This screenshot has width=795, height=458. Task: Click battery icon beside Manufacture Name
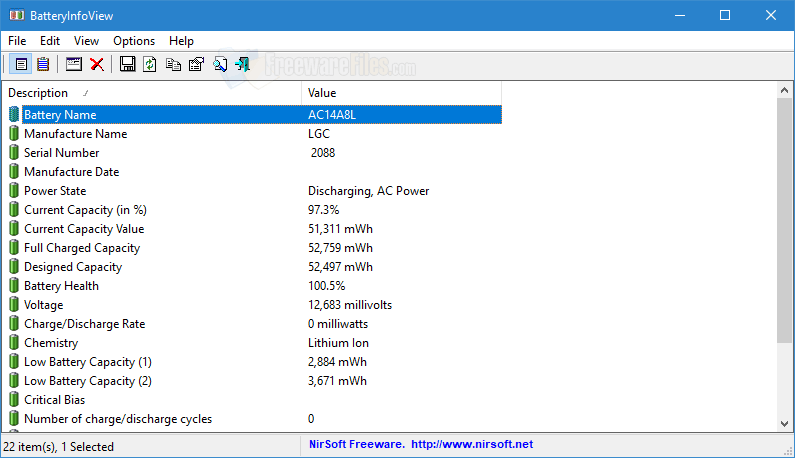click(x=14, y=134)
